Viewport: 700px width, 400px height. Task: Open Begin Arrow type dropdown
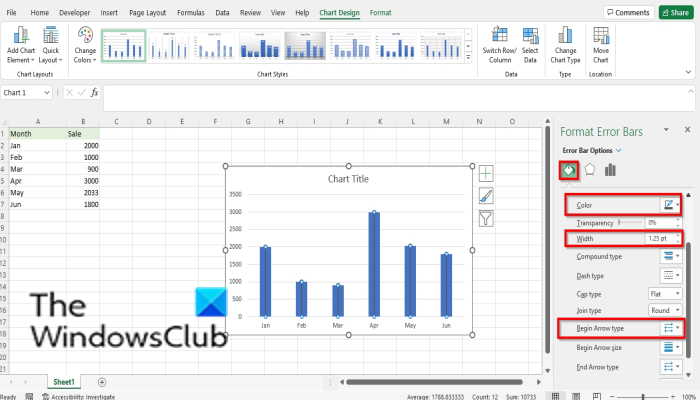pyautogui.click(x=671, y=328)
